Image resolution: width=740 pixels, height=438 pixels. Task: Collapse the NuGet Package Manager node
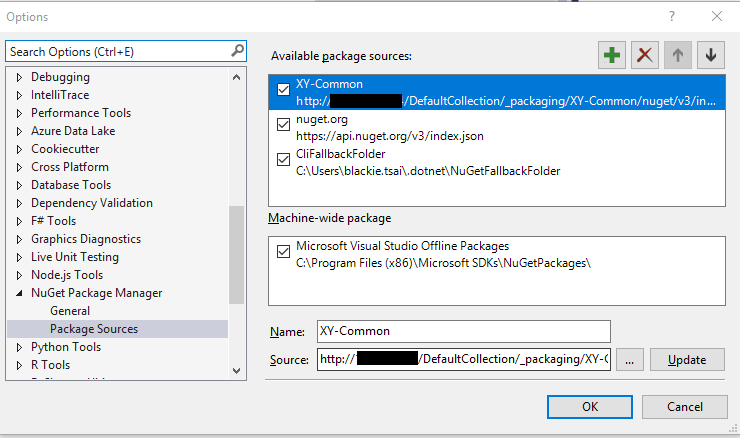[x=19, y=293]
